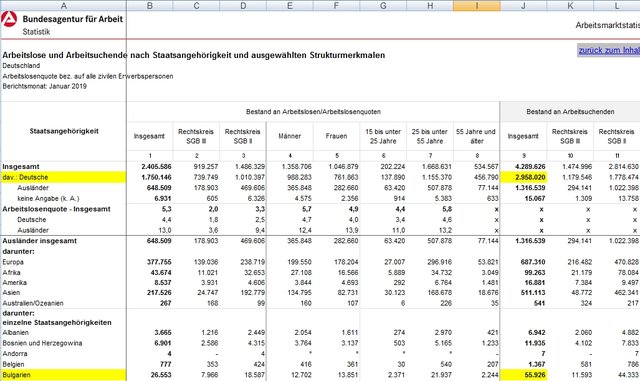The height and width of the screenshot is (381, 640).
Task: Click the Afrika value 43.674
Action: (161, 272)
